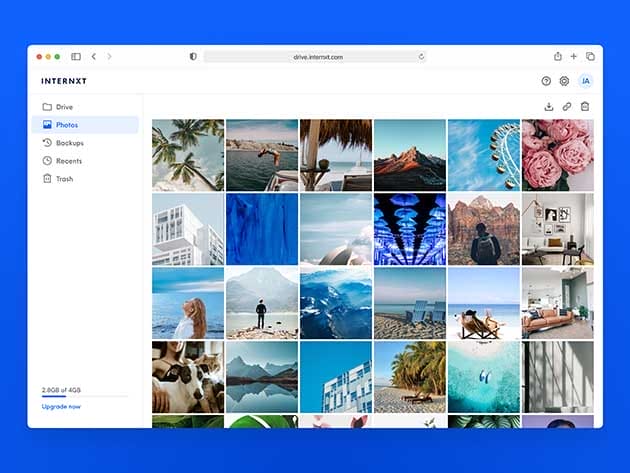Click the download icon above the photos
The width and height of the screenshot is (630, 473).
[x=548, y=106]
